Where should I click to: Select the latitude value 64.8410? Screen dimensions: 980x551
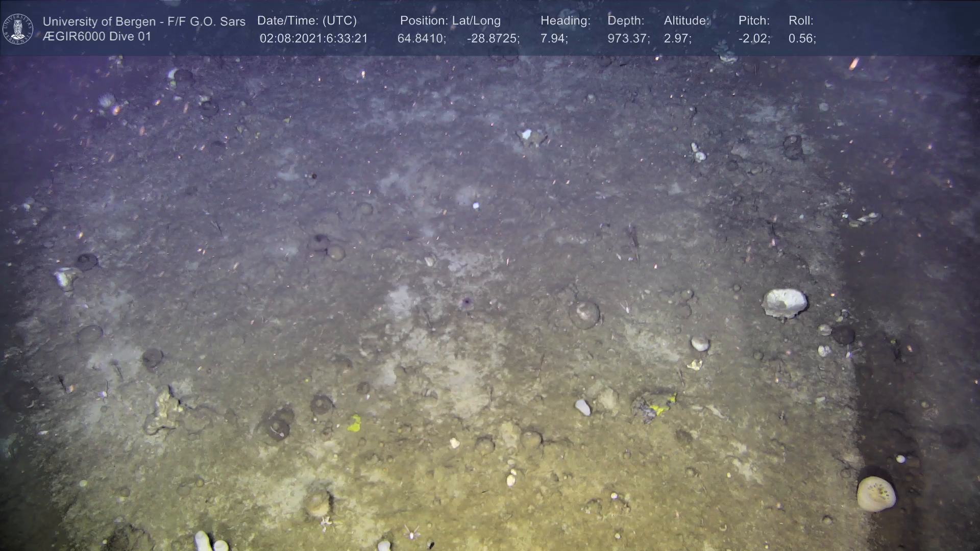422,38
